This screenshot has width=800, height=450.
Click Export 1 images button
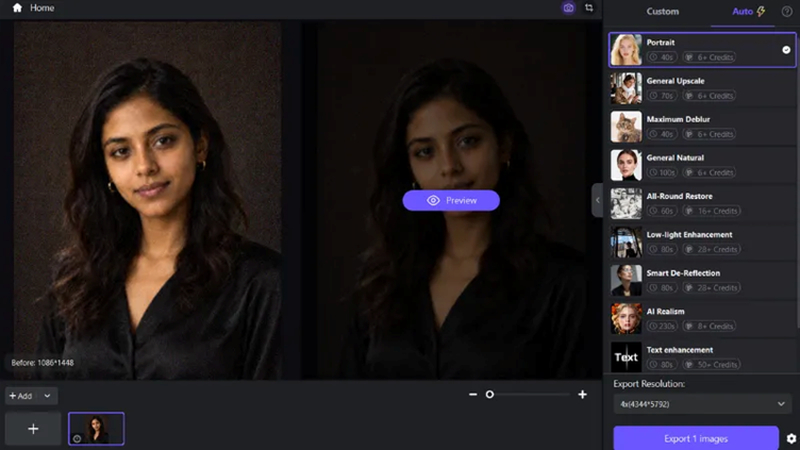[x=696, y=438]
